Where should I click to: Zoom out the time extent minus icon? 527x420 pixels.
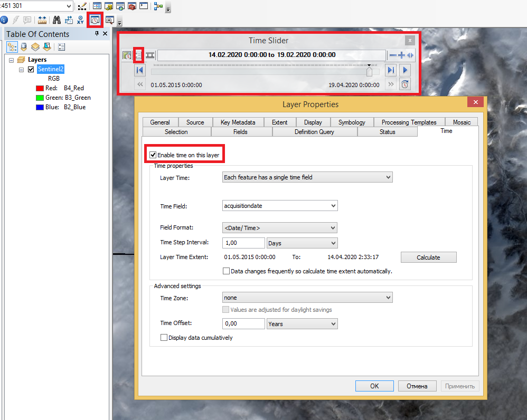(393, 55)
